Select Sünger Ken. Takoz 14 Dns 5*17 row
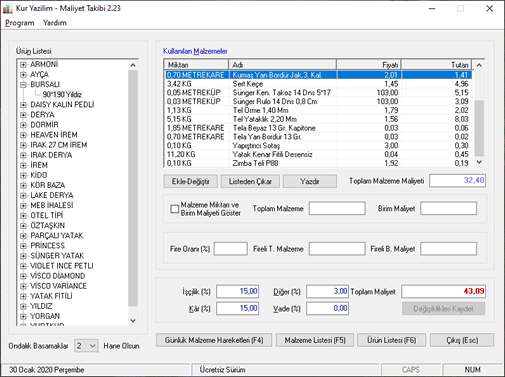 318,93
